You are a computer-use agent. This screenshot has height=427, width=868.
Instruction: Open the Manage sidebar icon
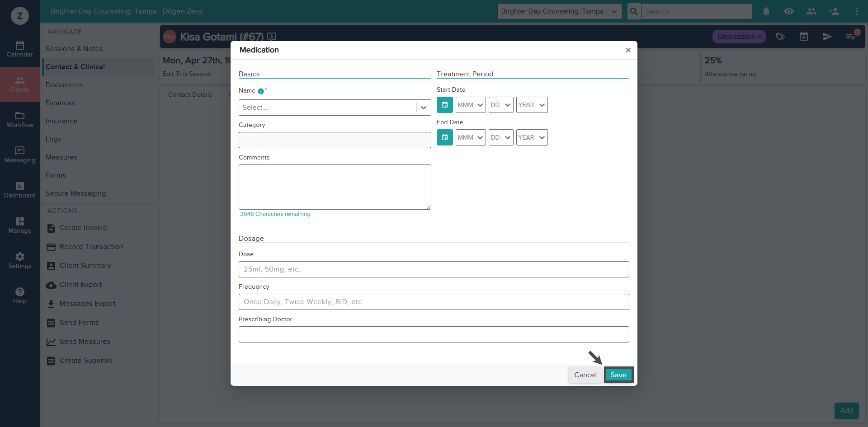20,225
